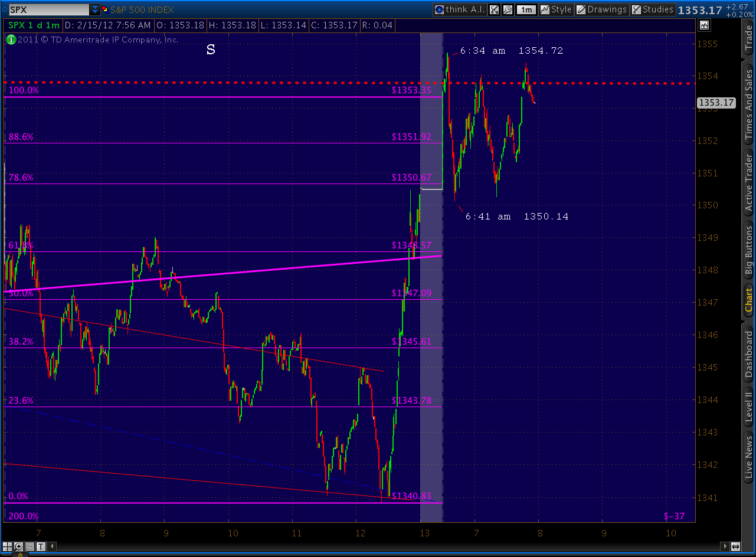Open the Drawings menu
This screenshot has width=756, height=557.
601,9
